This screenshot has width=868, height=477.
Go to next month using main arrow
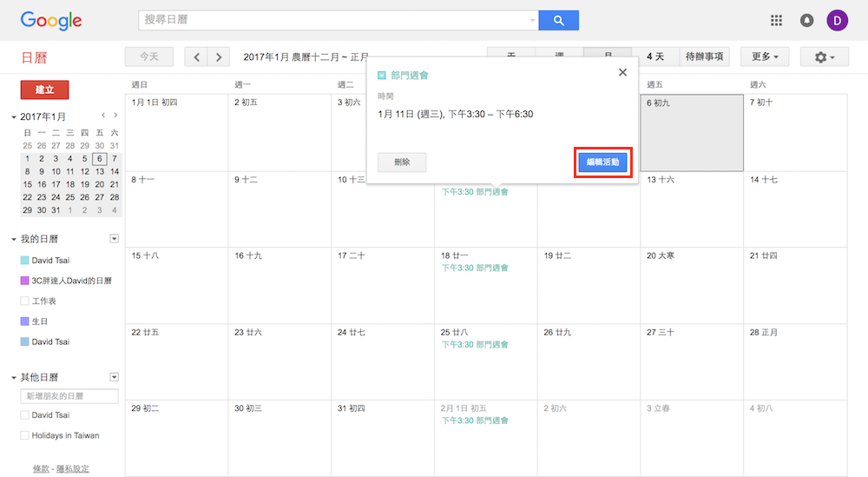[219, 57]
